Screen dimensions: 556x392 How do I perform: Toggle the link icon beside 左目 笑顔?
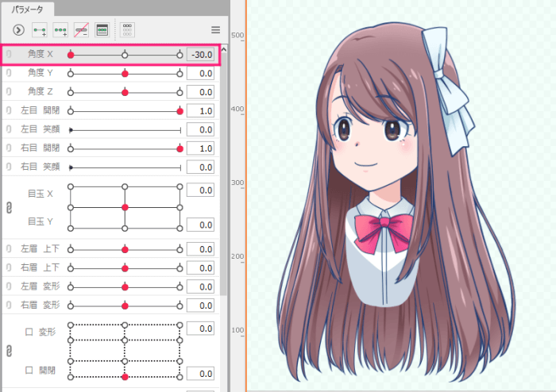tap(9, 129)
